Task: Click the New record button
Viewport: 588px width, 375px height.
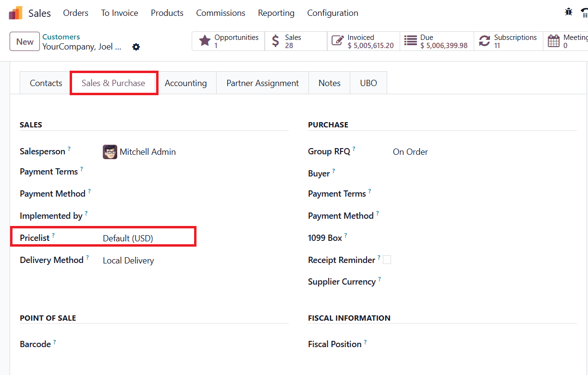Action: (x=24, y=41)
